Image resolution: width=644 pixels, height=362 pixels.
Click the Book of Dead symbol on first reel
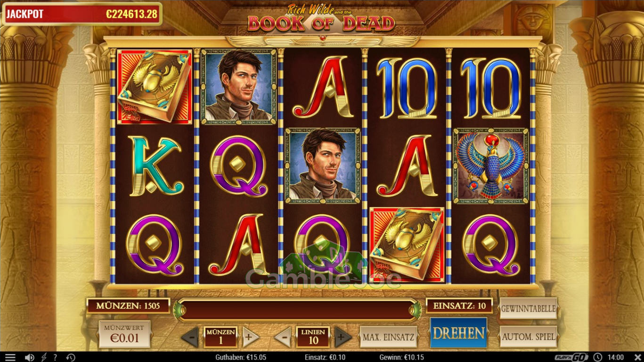155,87
